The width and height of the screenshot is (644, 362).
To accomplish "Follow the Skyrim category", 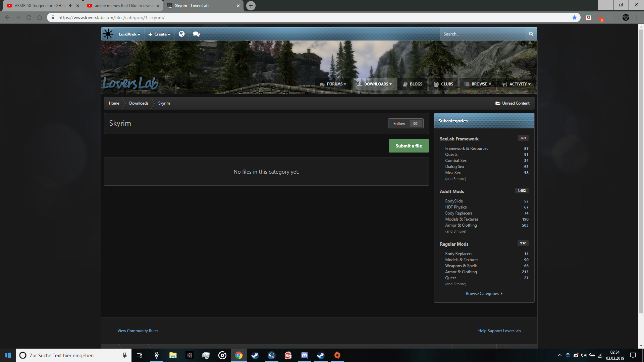I will tap(406, 124).
